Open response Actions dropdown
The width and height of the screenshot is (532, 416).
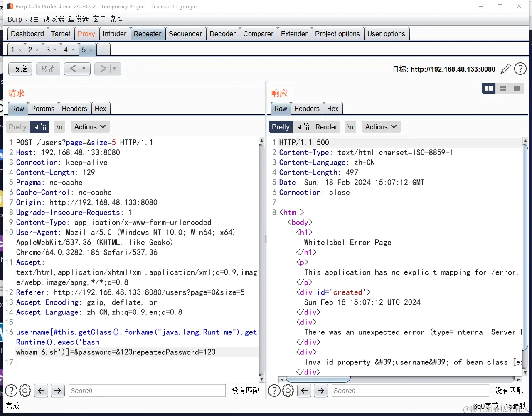(381, 127)
